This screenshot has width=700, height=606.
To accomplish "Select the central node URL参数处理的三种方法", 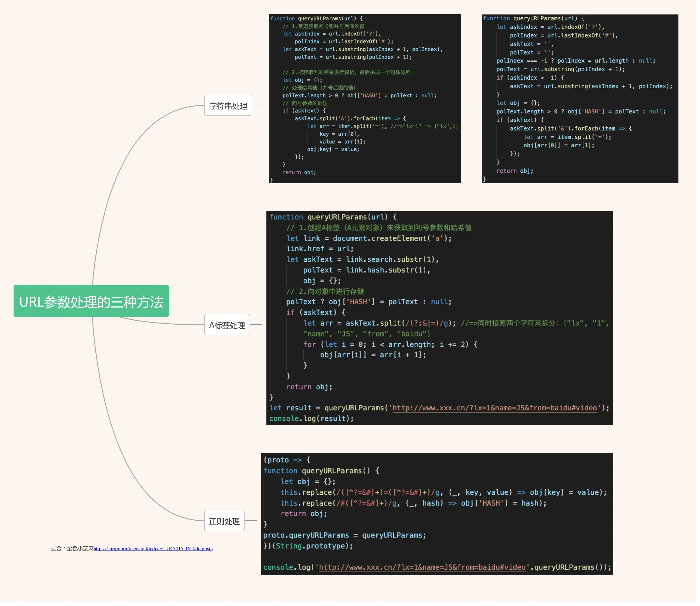I will pyautogui.click(x=91, y=301).
